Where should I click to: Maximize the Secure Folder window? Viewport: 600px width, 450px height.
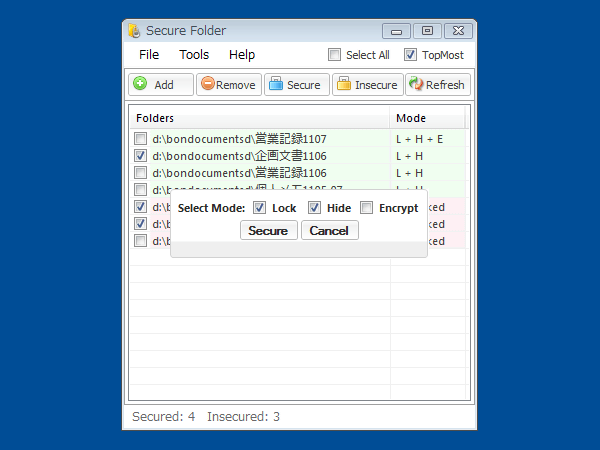coord(427,31)
